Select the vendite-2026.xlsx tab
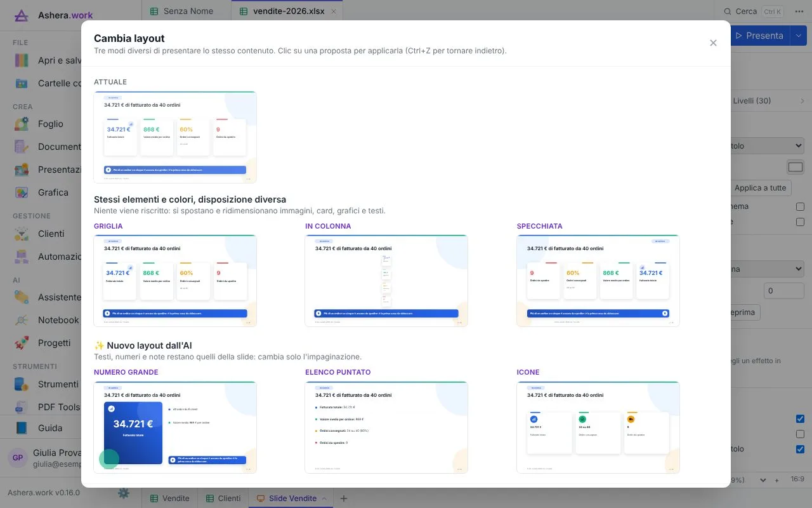812x508 pixels. (287, 11)
